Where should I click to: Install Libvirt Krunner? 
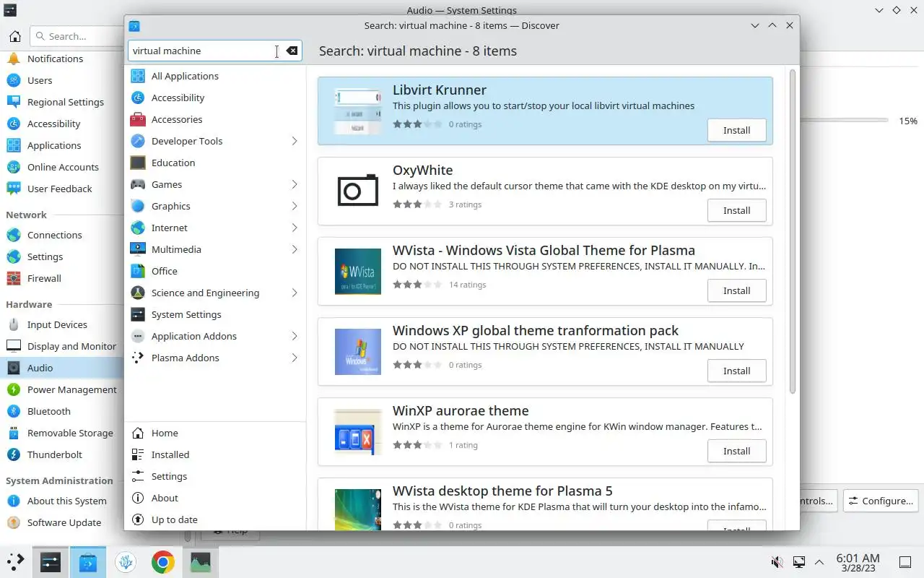736,130
